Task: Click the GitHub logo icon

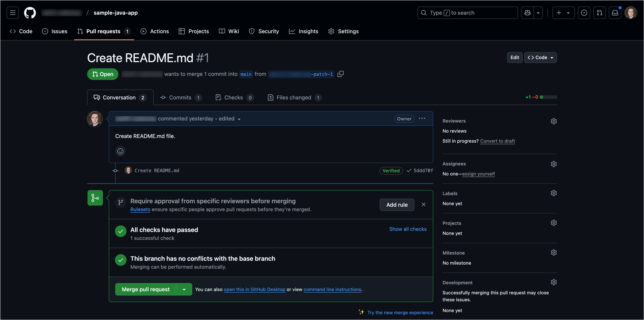Action: click(30, 13)
